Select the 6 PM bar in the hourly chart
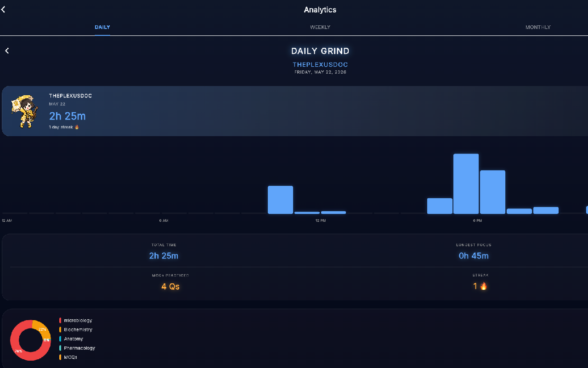 click(492, 192)
